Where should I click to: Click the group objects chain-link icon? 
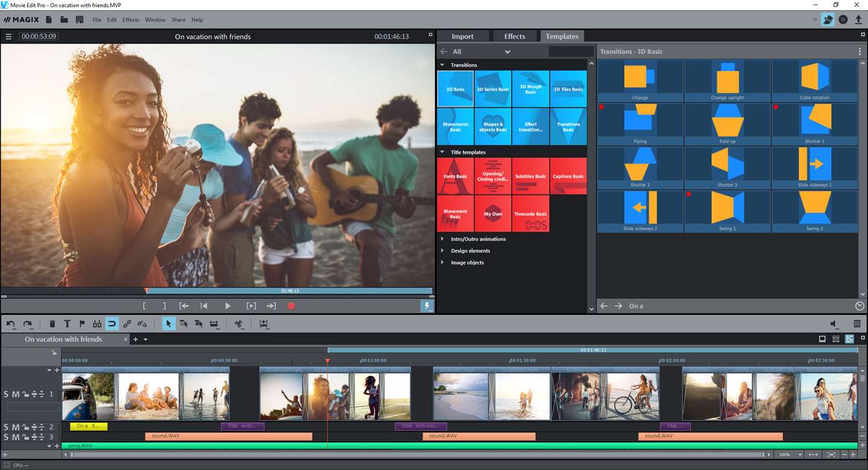pos(127,324)
